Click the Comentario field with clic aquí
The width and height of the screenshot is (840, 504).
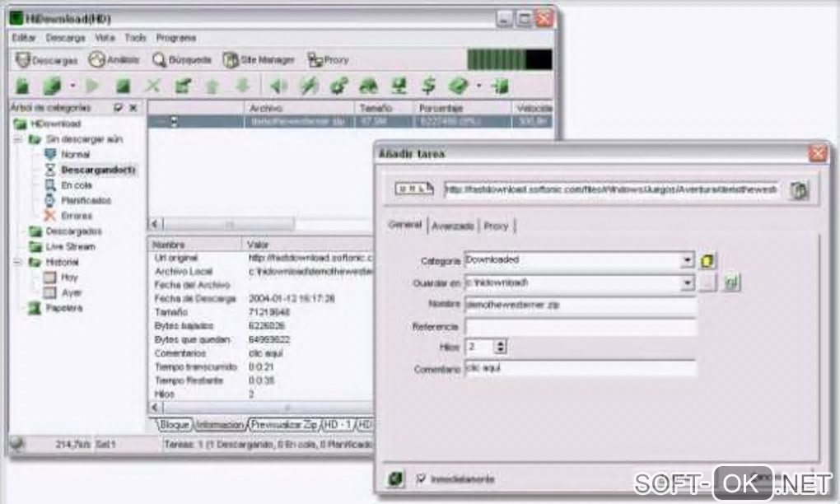tap(581, 368)
